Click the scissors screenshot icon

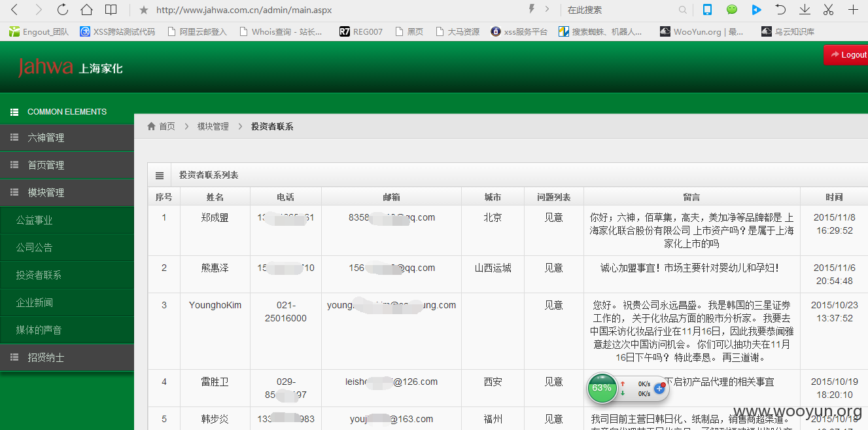click(828, 10)
